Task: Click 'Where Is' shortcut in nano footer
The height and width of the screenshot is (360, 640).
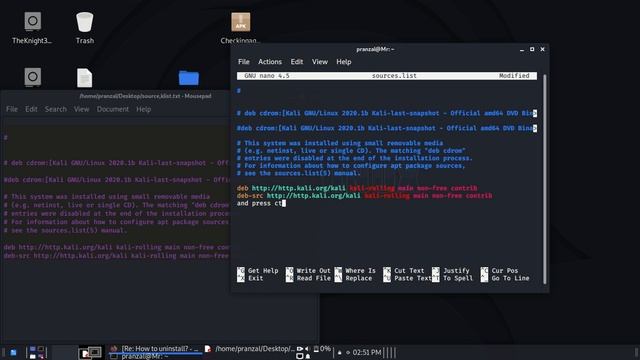Action: point(355,271)
